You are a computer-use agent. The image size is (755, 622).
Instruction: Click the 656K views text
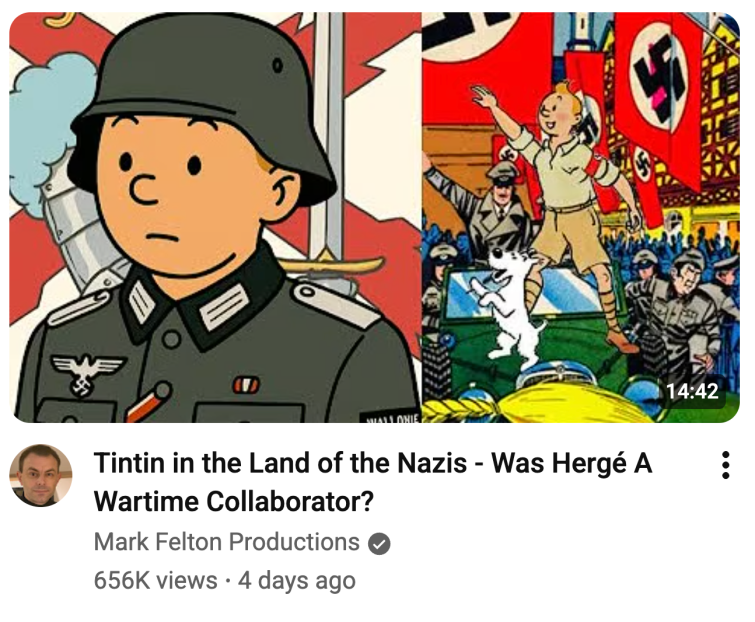coord(156,580)
